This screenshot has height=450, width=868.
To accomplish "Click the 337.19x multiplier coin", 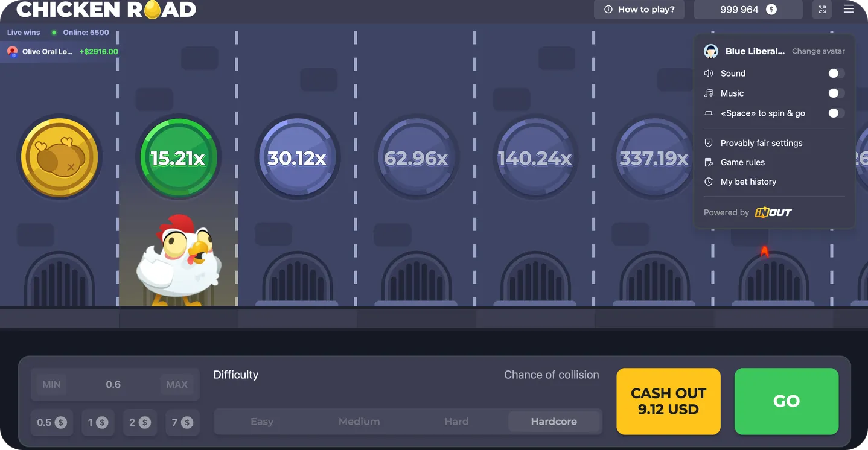I will (x=654, y=157).
